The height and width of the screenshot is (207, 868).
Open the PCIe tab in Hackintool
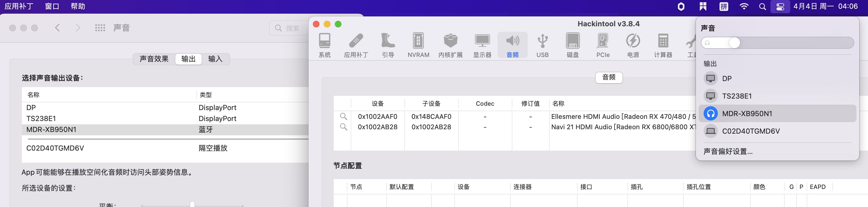click(x=603, y=45)
